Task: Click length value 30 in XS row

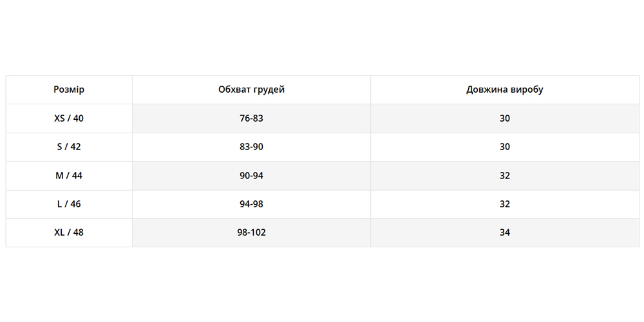Action: click(x=505, y=118)
